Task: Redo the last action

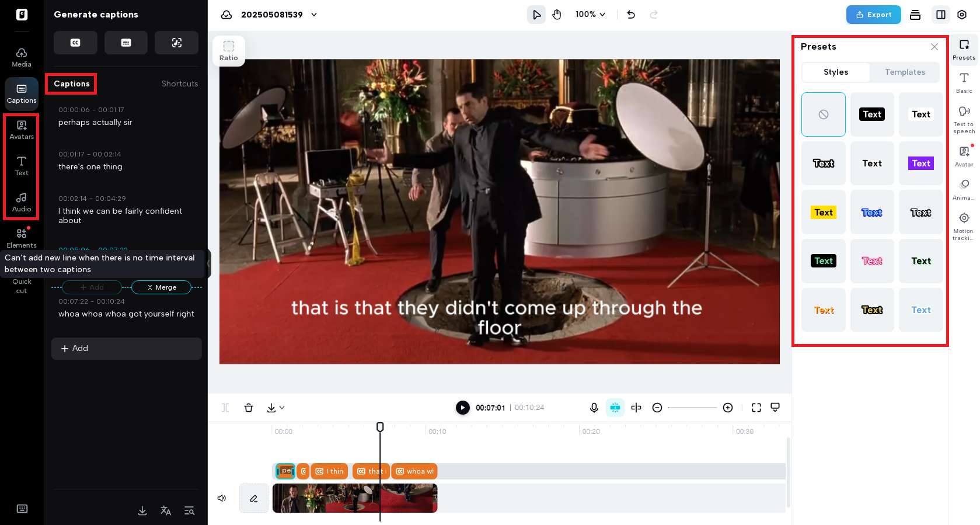Action: coord(654,15)
